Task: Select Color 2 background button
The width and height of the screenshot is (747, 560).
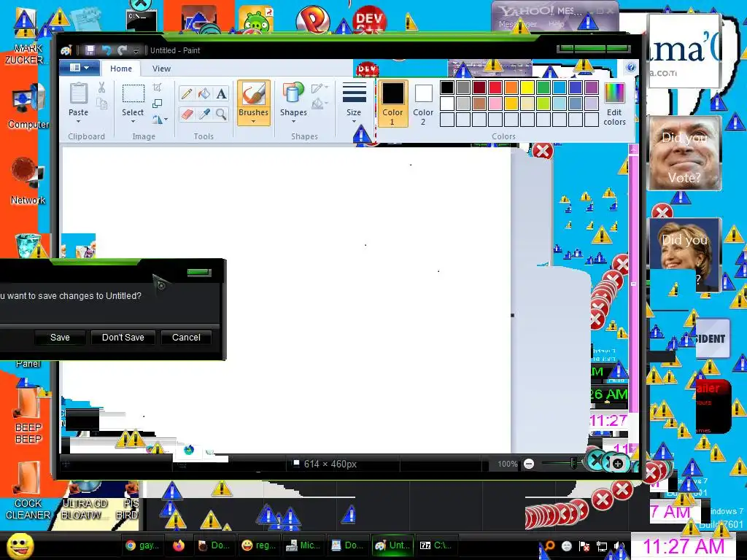Action: click(423, 104)
